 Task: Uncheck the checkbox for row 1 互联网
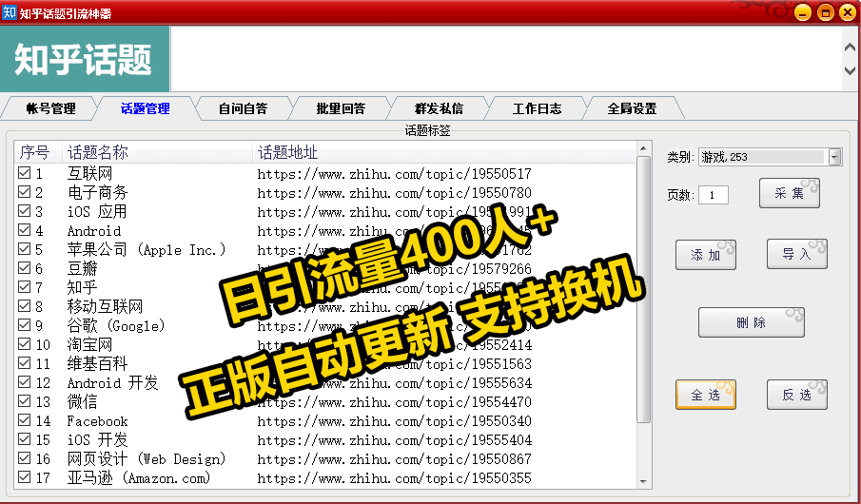click(24, 173)
